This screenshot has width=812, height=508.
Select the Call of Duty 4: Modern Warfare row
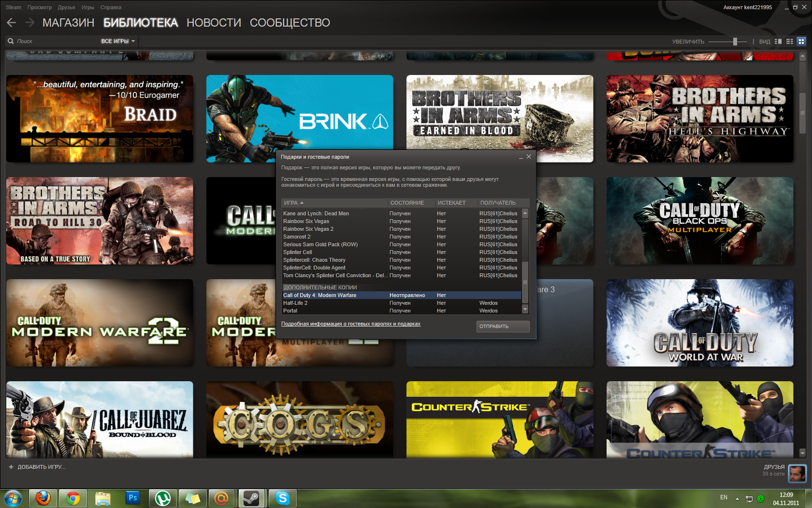click(x=401, y=295)
